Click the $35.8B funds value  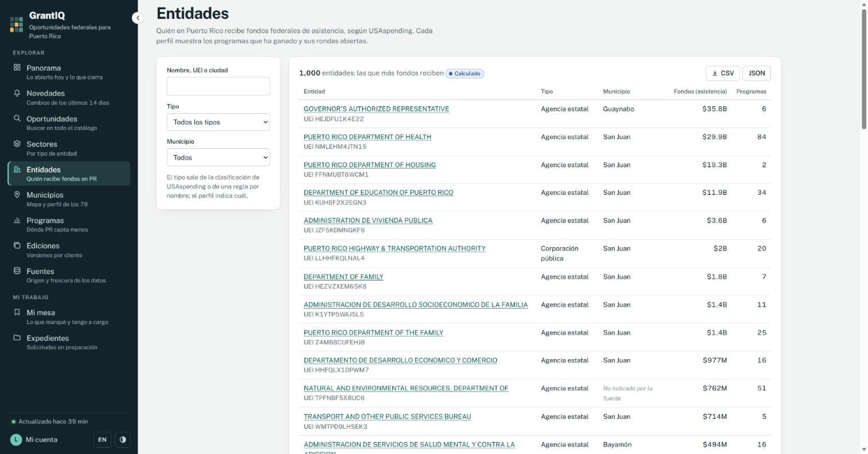point(715,109)
